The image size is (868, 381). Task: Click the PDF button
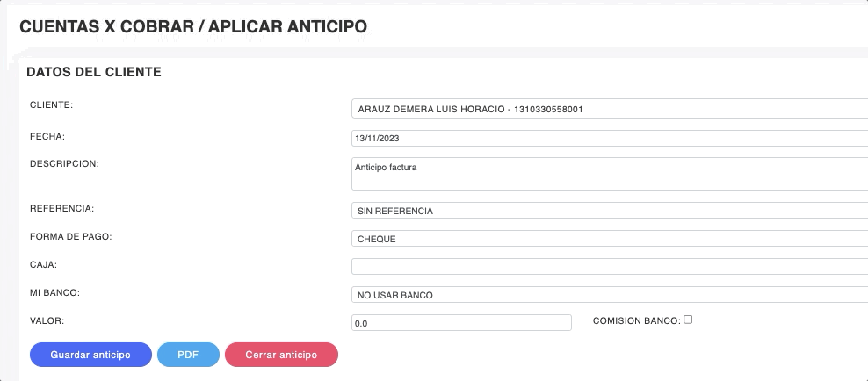click(x=188, y=355)
